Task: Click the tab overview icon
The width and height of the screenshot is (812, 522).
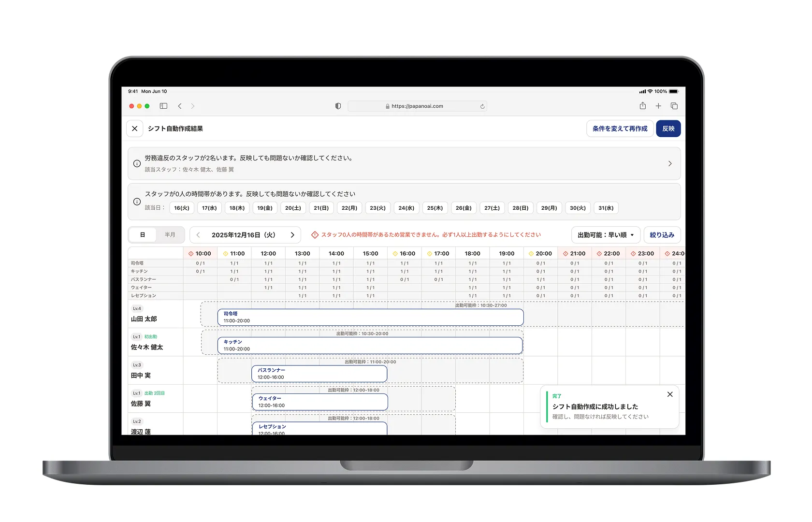Action: point(674,106)
